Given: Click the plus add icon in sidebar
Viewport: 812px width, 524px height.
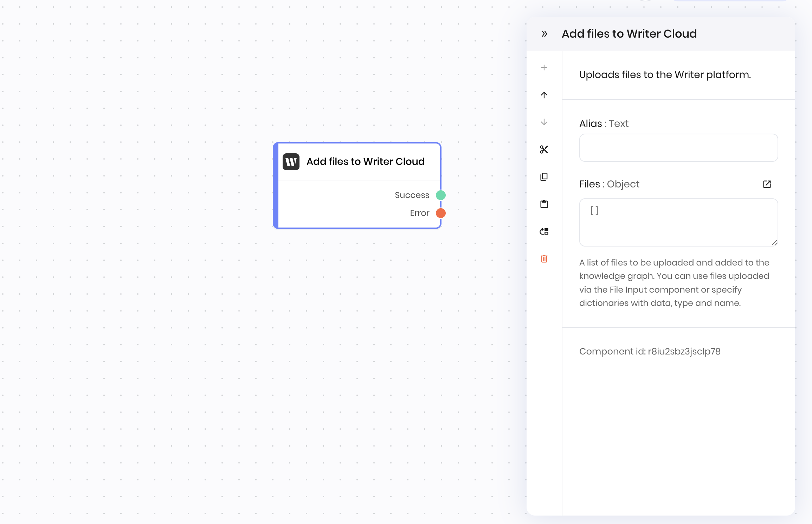Looking at the screenshot, I should click(544, 68).
